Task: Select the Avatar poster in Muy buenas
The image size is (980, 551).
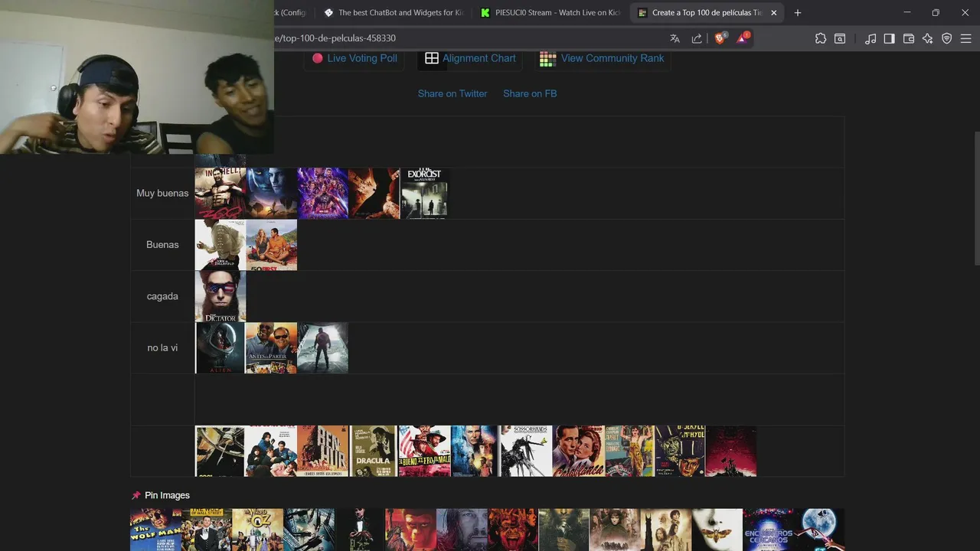Action: 271,194
